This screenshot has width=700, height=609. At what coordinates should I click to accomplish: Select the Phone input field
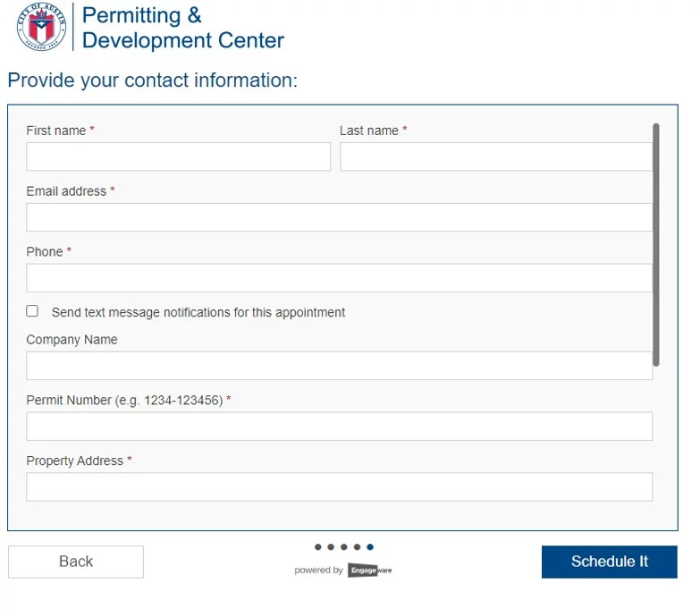[x=339, y=278]
